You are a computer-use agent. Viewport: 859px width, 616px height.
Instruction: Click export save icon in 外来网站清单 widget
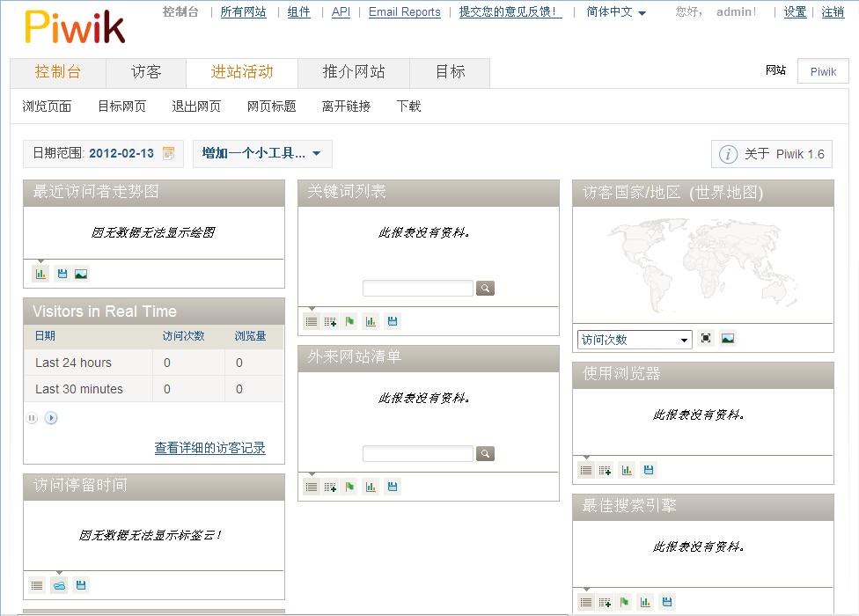[x=393, y=487]
